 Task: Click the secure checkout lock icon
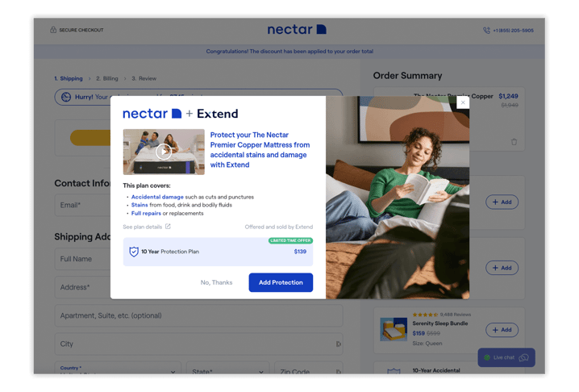pos(53,30)
